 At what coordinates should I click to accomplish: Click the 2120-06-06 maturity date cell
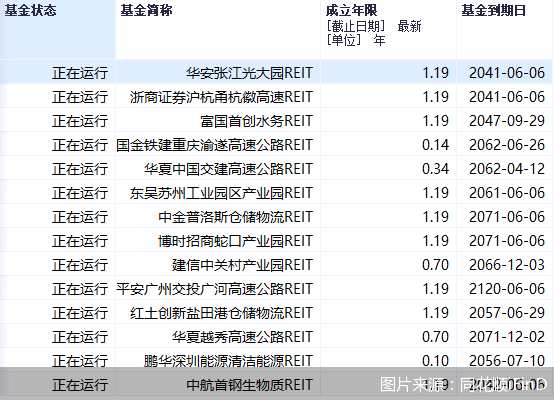507,289
